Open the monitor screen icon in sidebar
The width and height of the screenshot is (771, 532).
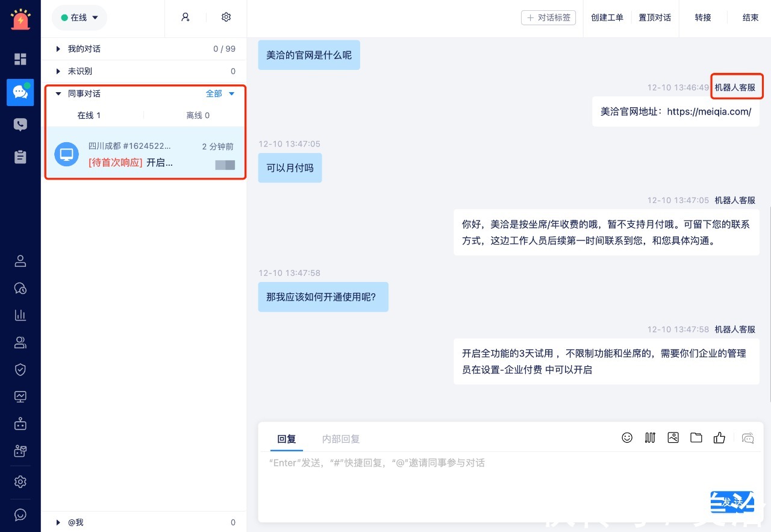tap(20, 396)
